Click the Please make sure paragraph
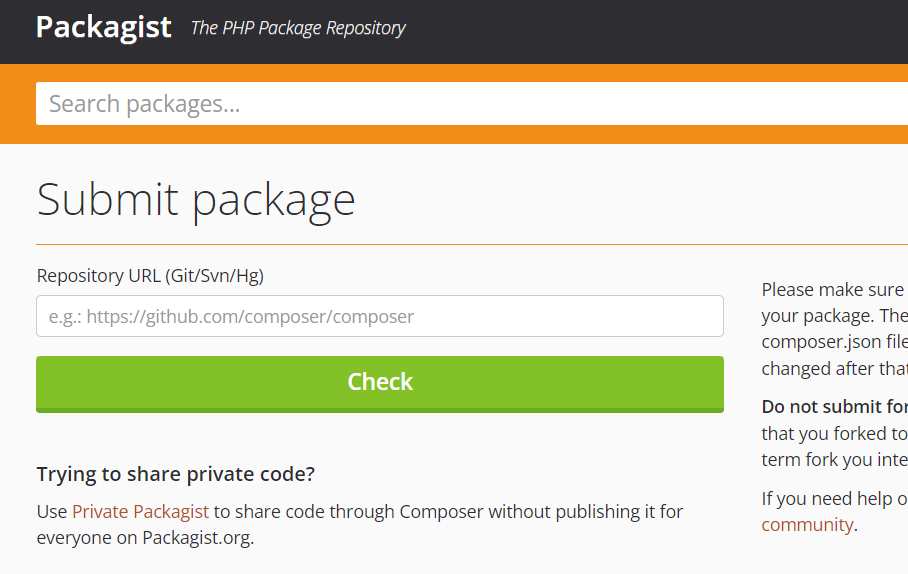This screenshot has height=574, width=908. [834, 329]
